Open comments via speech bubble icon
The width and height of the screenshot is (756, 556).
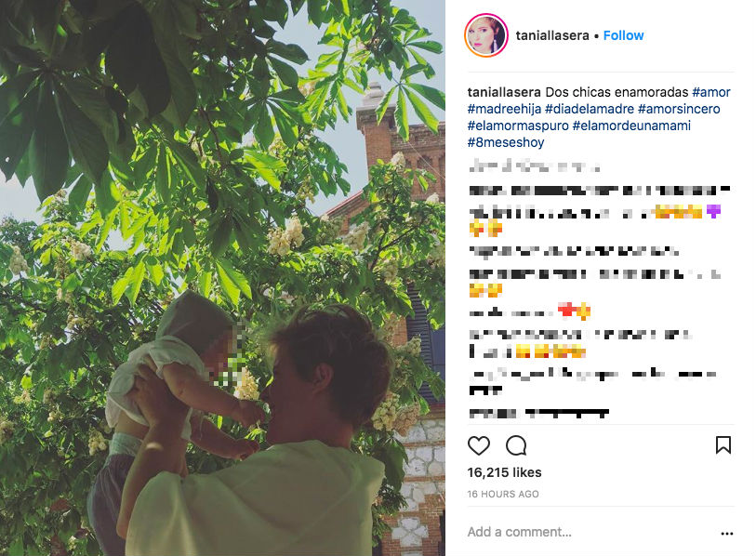(x=516, y=445)
